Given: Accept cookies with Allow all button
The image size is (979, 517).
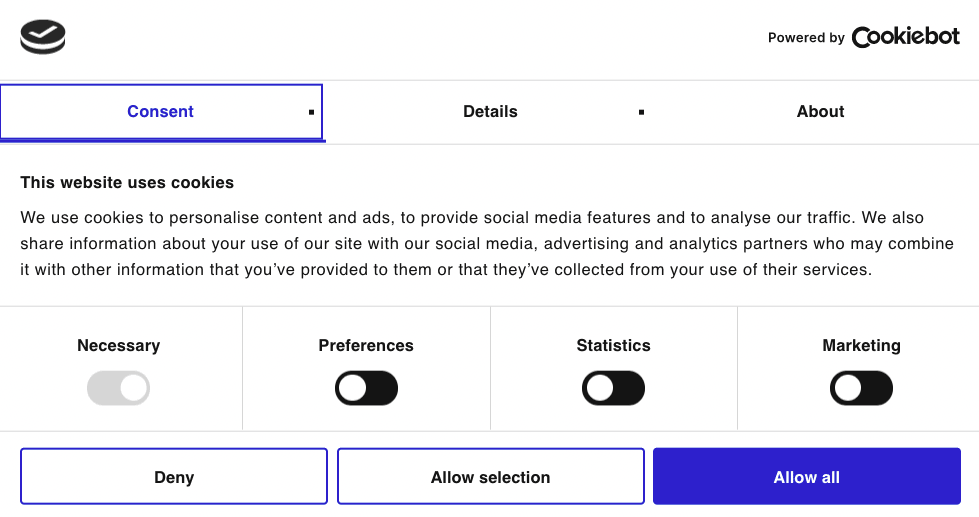Looking at the screenshot, I should (x=806, y=477).
